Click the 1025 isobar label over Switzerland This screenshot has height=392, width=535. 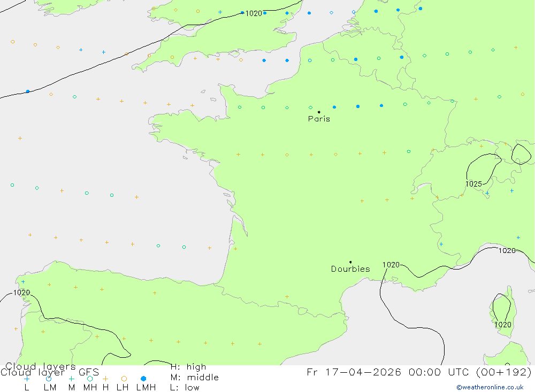coord(473,184)
